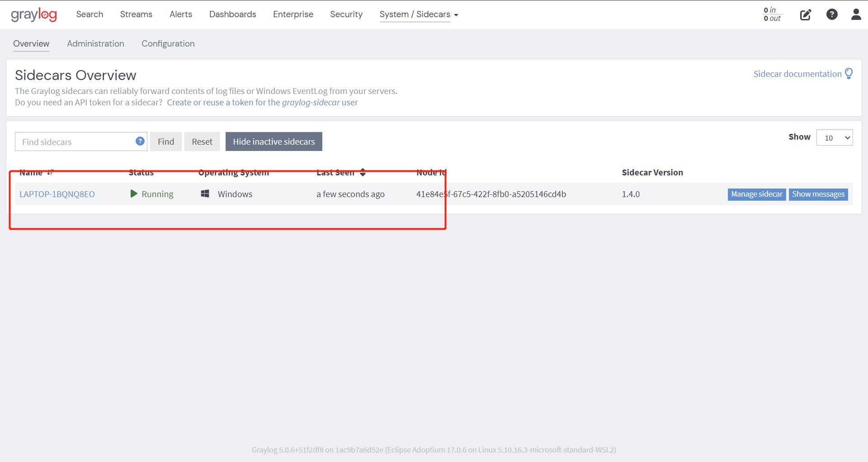
Task: Click the 'a few seconds ago' cell
Action: point(350,194)
